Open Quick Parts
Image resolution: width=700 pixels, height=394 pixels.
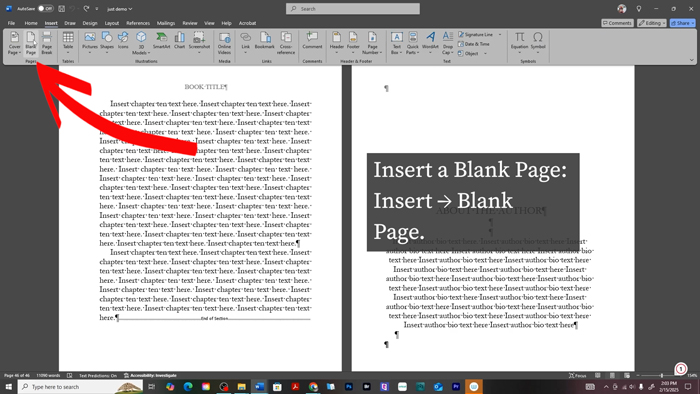413,43
